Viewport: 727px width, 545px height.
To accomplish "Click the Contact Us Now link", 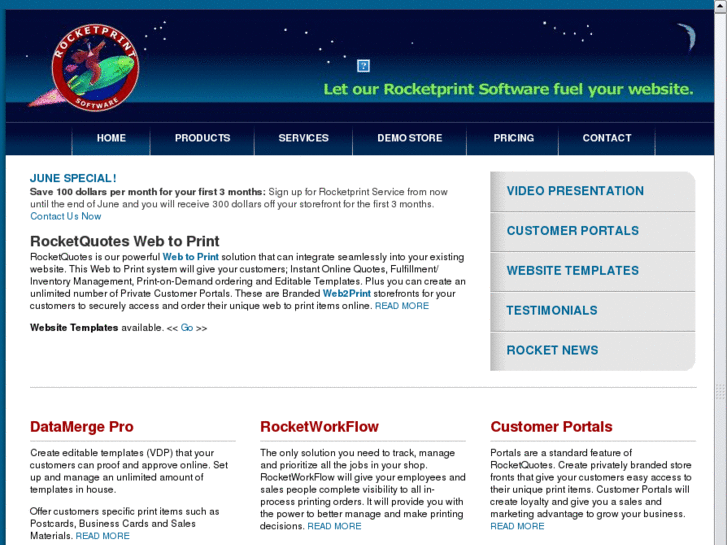I will [65, 216].
